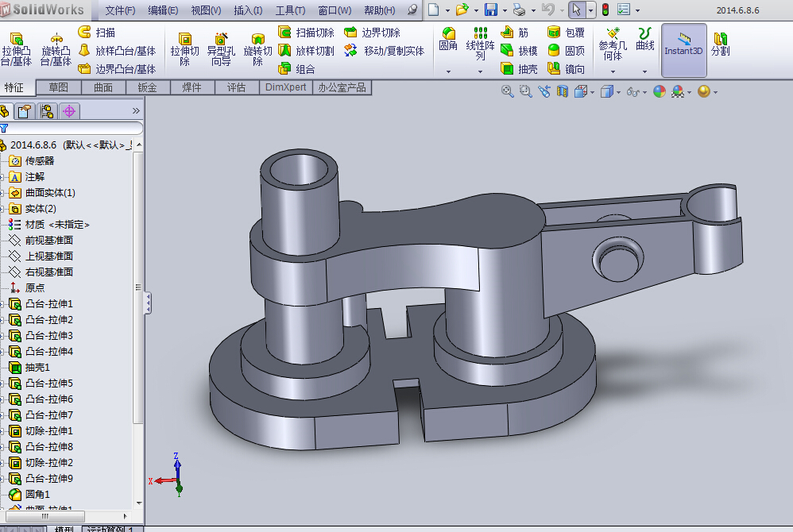Click the 镜向 mirror feature icon
The width and height of the screenshot is (793, 532).
tap(566, 69)
